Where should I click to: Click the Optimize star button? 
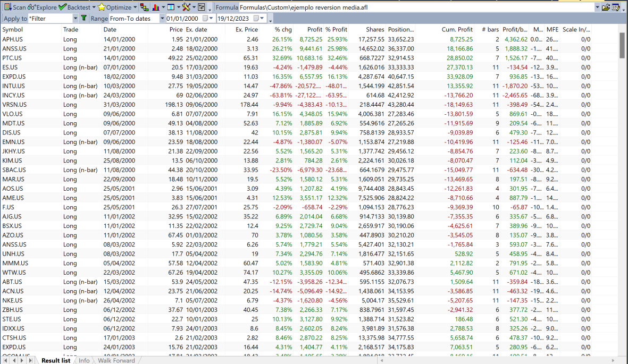coord(114,7)
